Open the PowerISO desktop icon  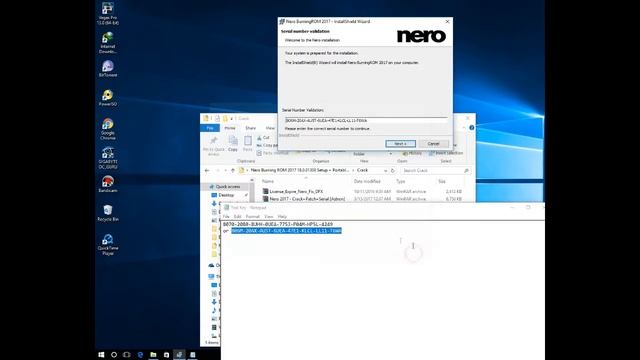108,98
